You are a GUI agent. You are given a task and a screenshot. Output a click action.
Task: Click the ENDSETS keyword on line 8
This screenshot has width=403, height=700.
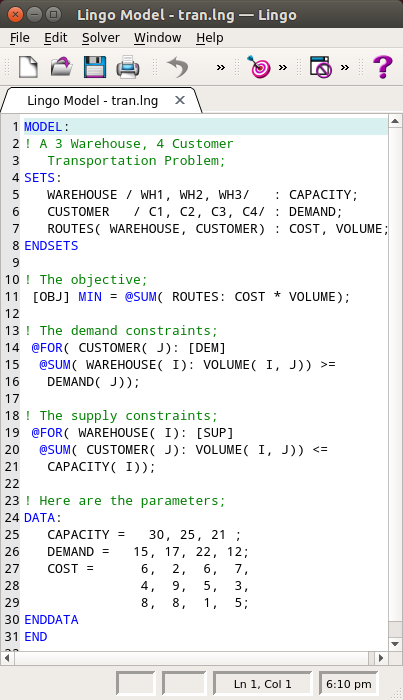[51, 246]
